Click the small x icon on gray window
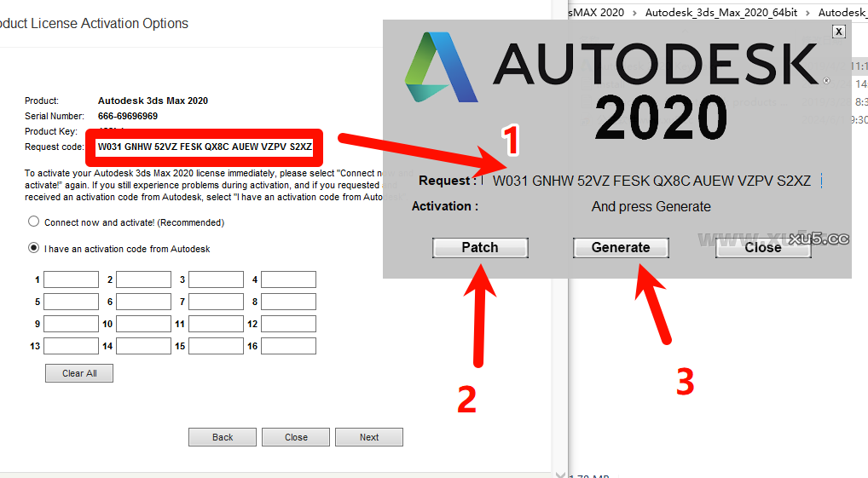Screen dimensions: 868x478 point(839,32)
